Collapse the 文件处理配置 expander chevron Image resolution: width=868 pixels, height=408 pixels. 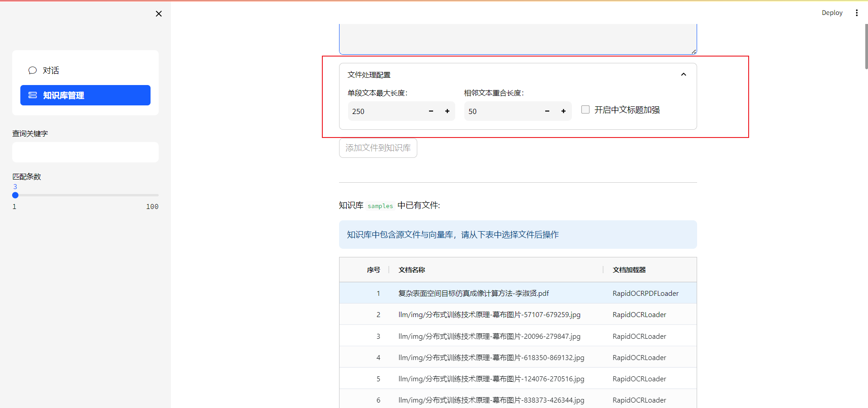coord(684,75)
